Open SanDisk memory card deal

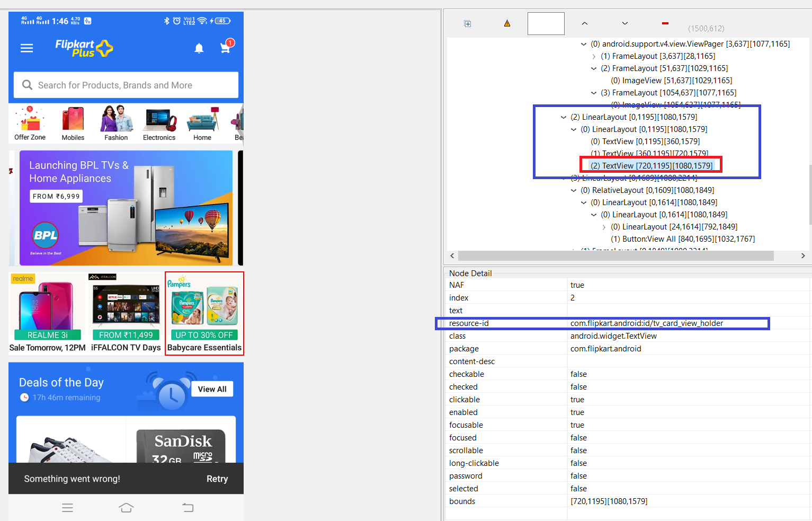(x=181, y=446)
